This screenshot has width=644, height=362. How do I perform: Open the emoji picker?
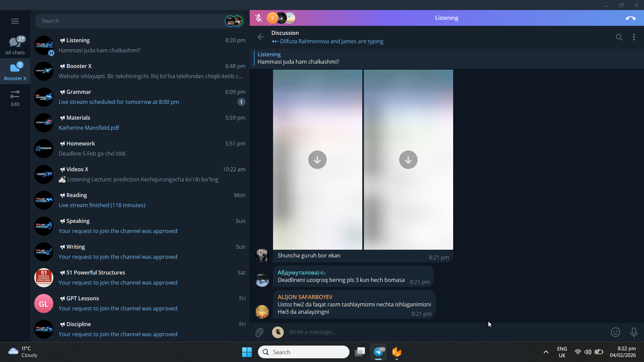[615, 332]
